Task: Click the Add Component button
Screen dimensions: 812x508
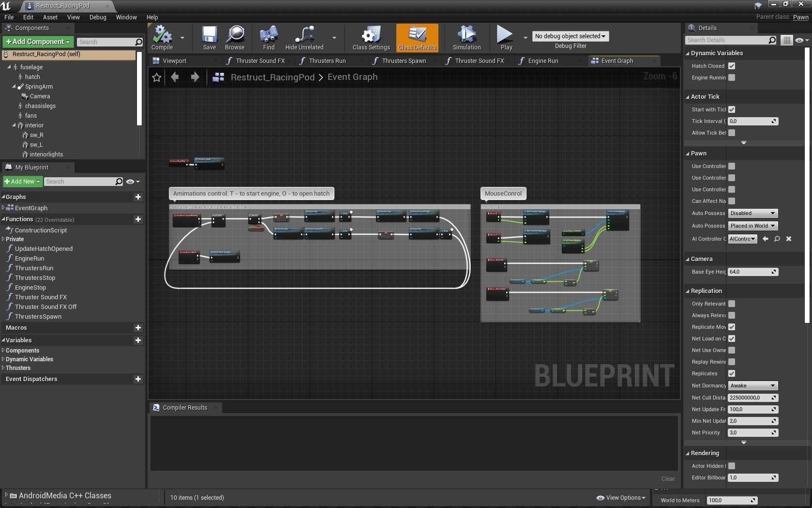Action: coord(38,42)
